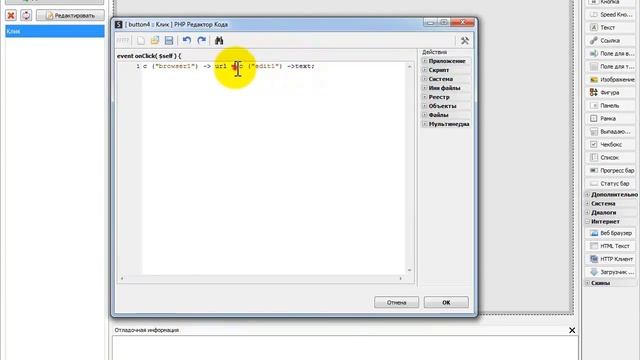The width and height of the screenshot is (640, 360).
Task: Expand Дополнительно palette group
Action: click(588, 195)
